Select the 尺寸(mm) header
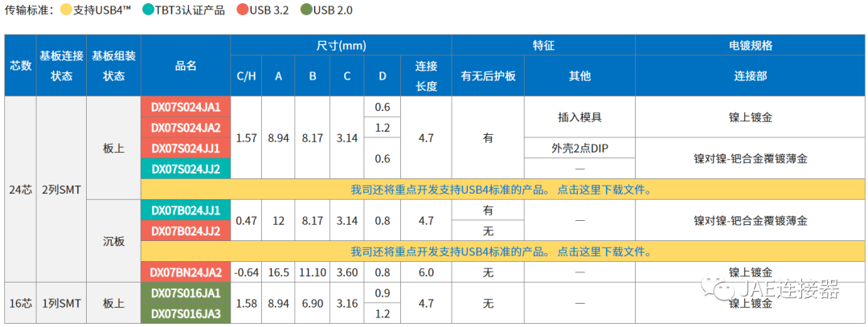 [341, 46]
